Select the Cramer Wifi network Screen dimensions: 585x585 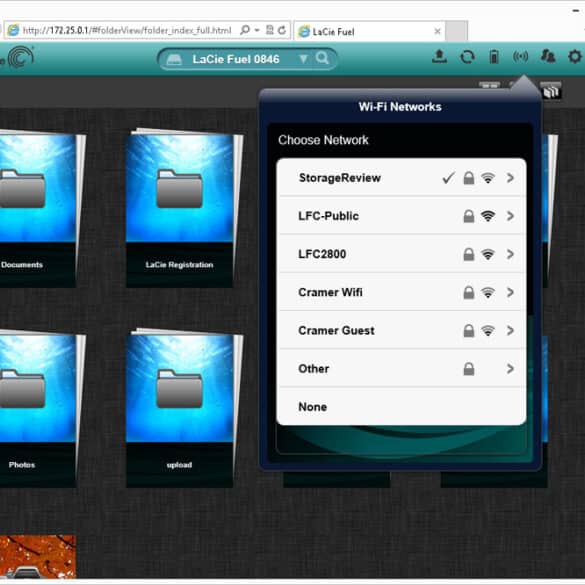(401, 292)
